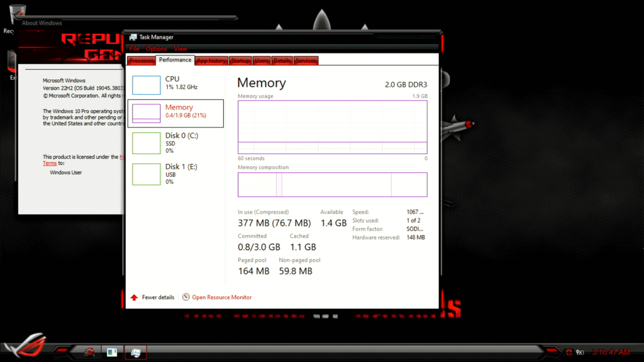Click the Resource Monitor gauge icon
The width and height of the screenshot is (644, 362).
pos(186,297)
